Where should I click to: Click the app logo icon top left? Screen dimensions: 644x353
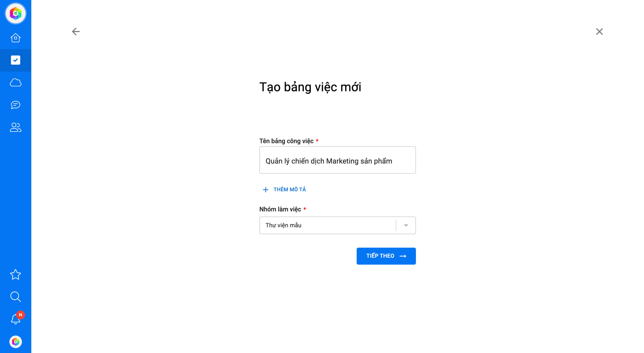pos(16,14)
